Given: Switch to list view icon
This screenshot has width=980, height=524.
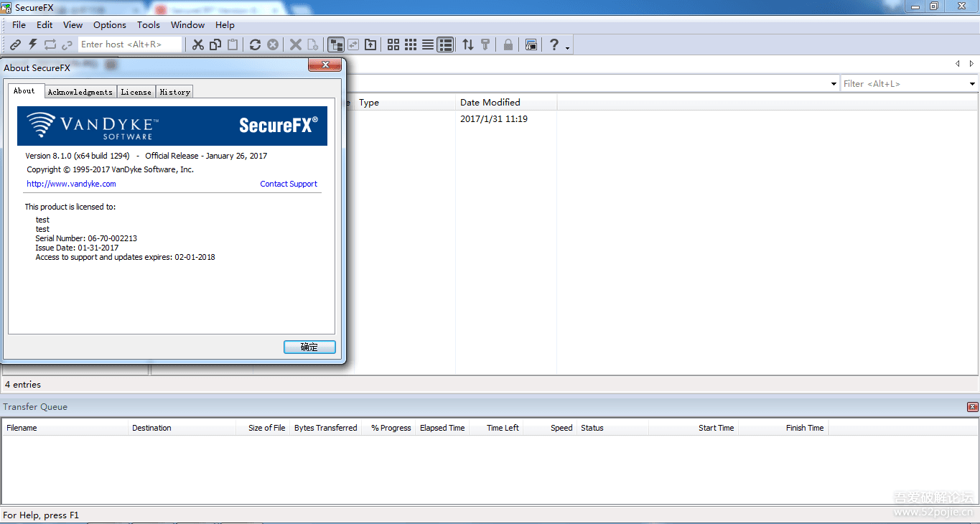Looking at the screenshot, I should point(428,45).
